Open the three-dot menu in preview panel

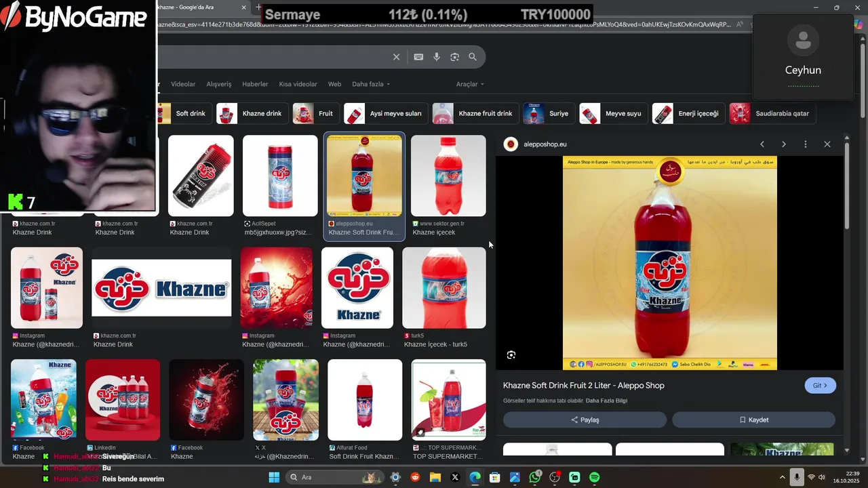click(806, 144)
